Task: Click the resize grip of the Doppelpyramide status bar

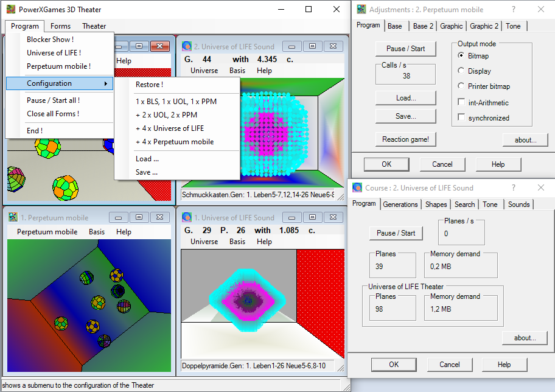Action: 340,368
